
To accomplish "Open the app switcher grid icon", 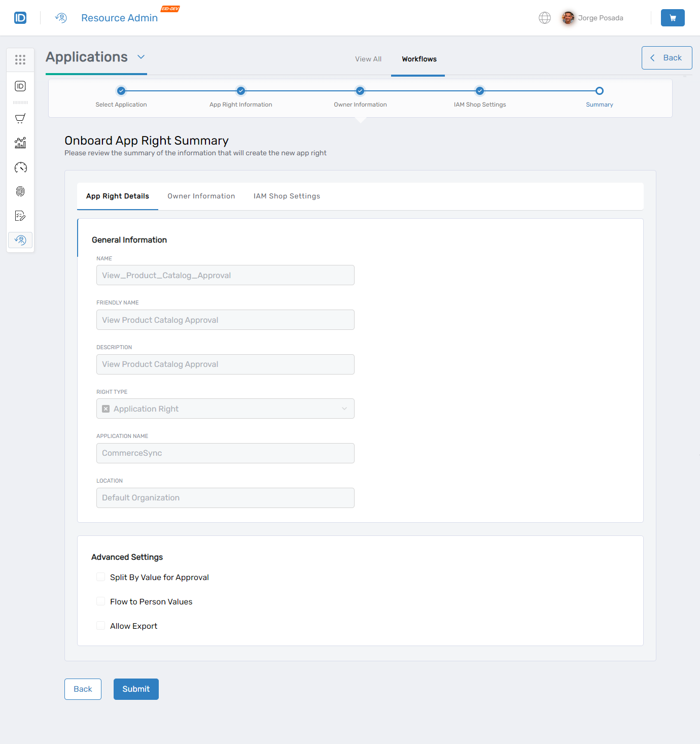I will click(x=20, y=59).
